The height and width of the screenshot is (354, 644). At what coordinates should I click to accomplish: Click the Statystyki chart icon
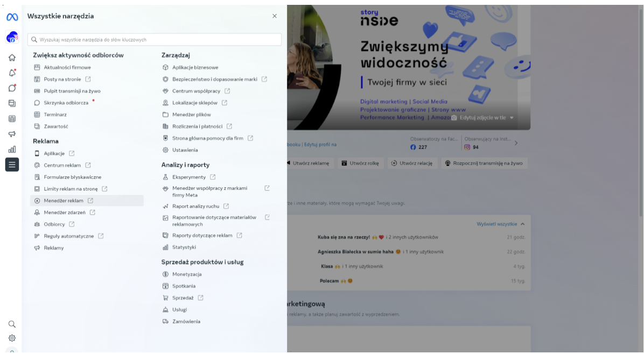tap(165, 247)
